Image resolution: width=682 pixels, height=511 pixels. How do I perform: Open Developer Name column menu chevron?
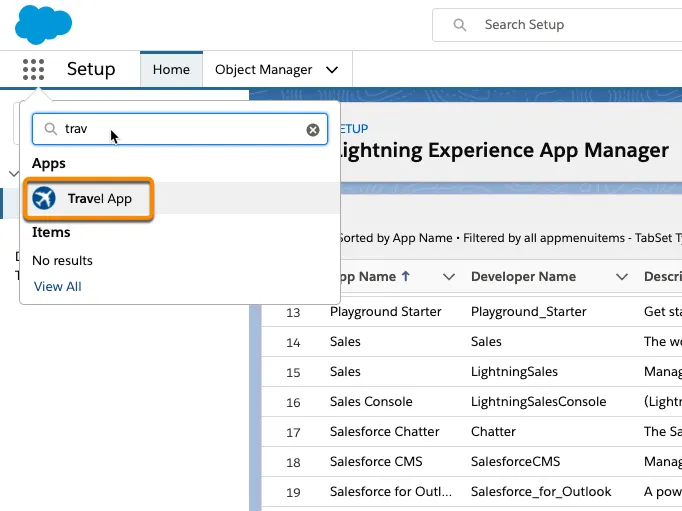(x=622, y=277)
